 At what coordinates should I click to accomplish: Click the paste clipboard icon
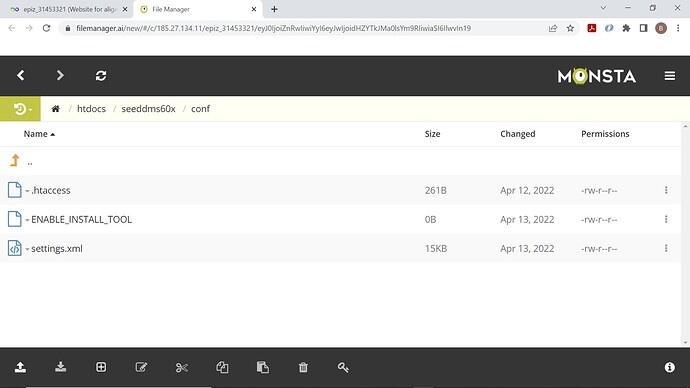(x=263, y=367)
